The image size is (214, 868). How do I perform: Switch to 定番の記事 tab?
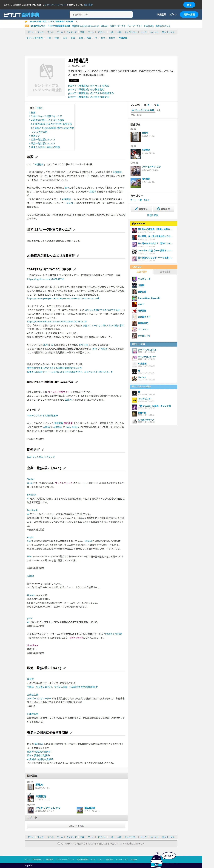click(x=165, y=272)
